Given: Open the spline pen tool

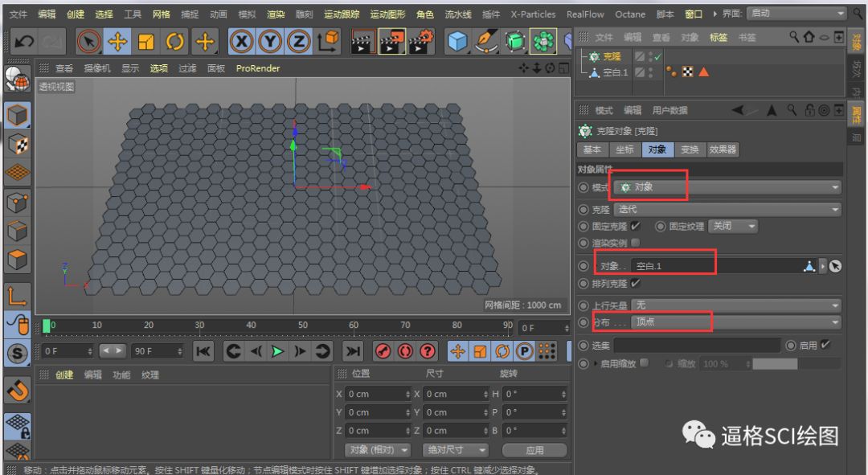Looking at the screenshot, I should coord(486,42).
